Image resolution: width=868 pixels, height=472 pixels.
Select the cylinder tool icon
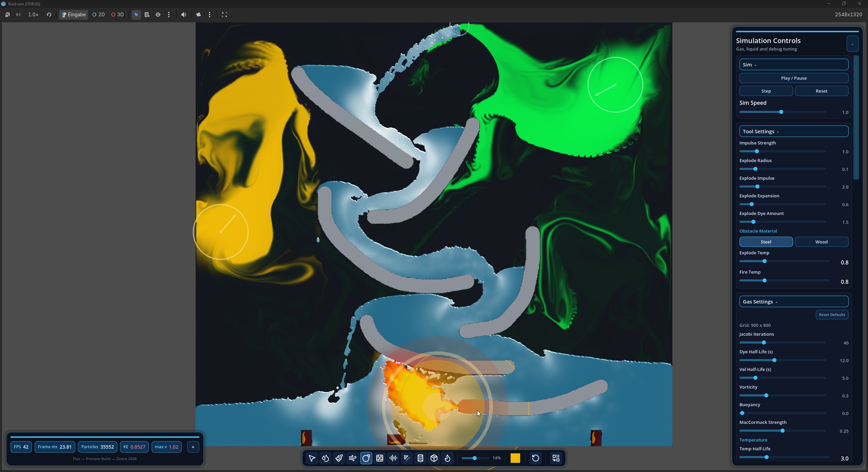420,458
